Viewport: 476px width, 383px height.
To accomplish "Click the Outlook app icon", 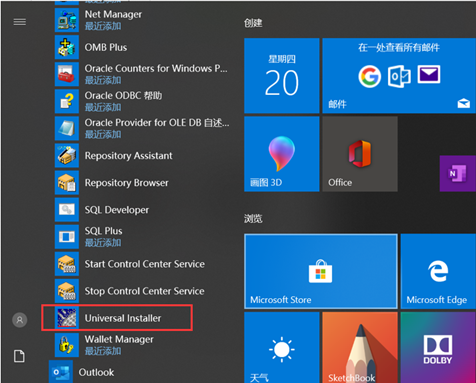I will pos(61,372).
